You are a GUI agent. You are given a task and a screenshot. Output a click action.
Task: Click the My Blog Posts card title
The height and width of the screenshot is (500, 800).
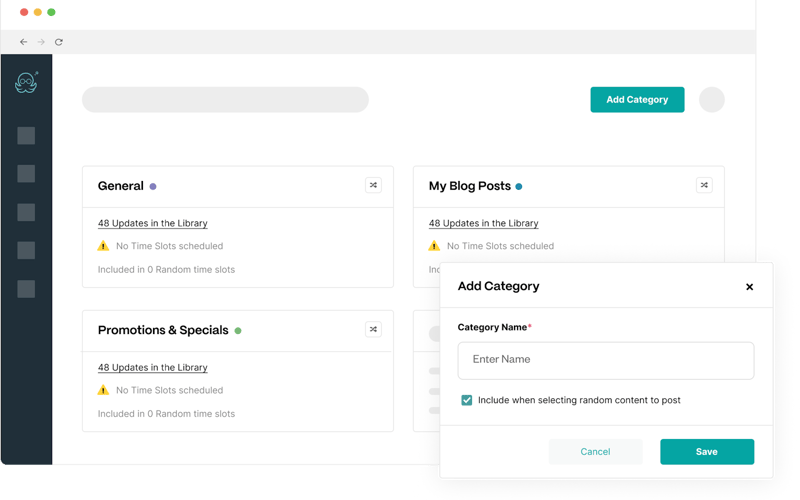pos(469,186)
